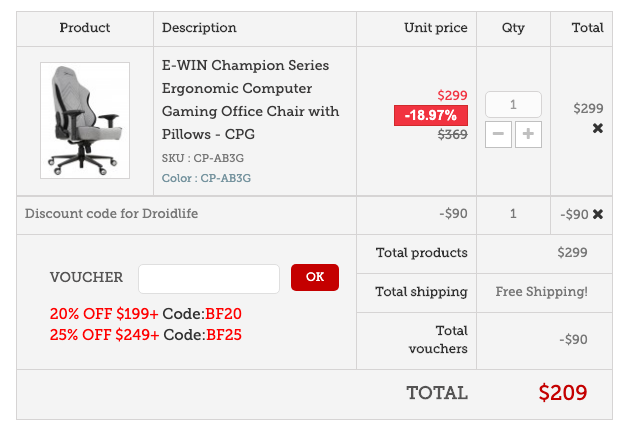This screenshot has width=624, height=430.
Task: Click the OK voucher button
Action: coord(315,277)
